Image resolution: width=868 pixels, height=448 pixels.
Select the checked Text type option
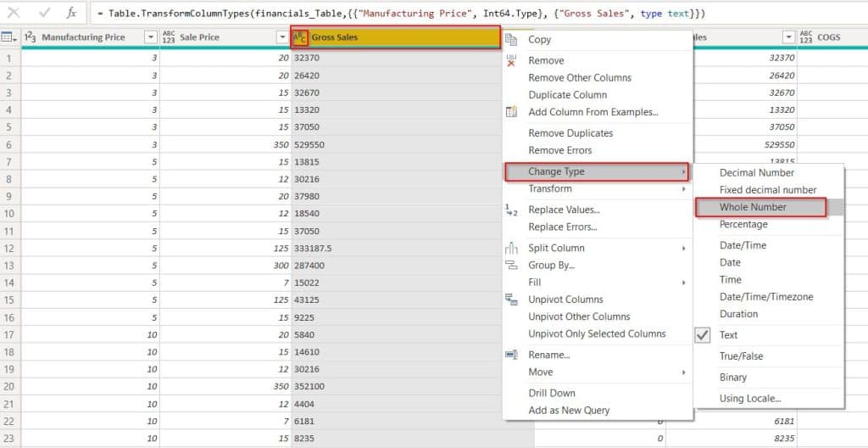728,335
